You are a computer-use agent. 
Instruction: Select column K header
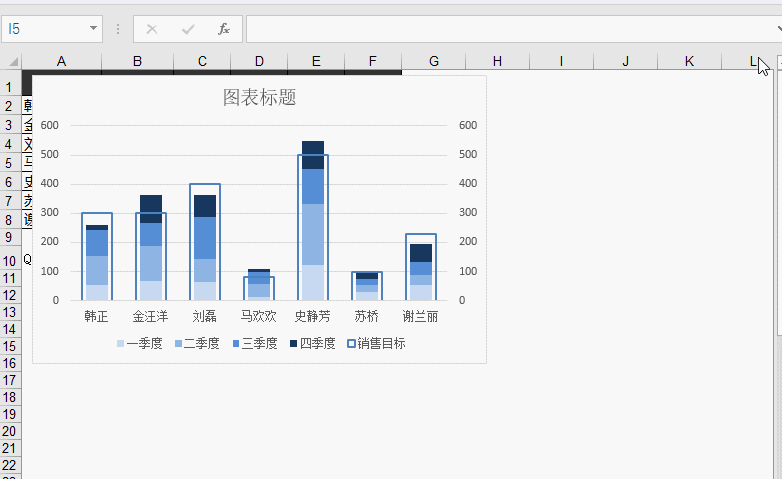click(689, 61)
